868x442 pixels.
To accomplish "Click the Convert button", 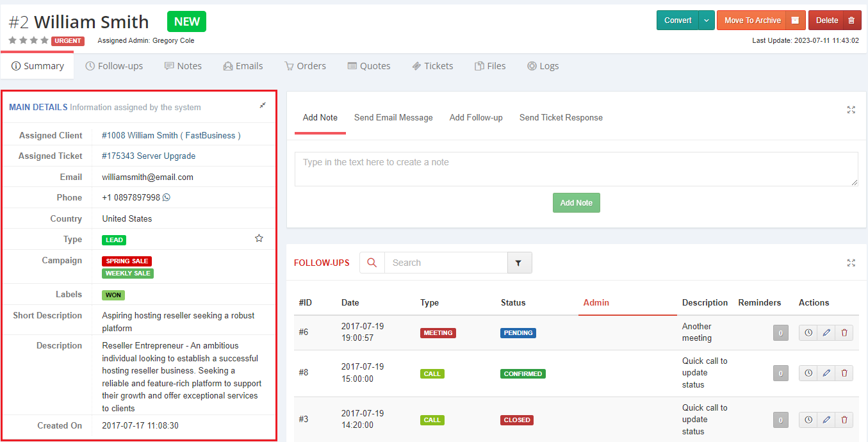I will [x=678, y=20].
